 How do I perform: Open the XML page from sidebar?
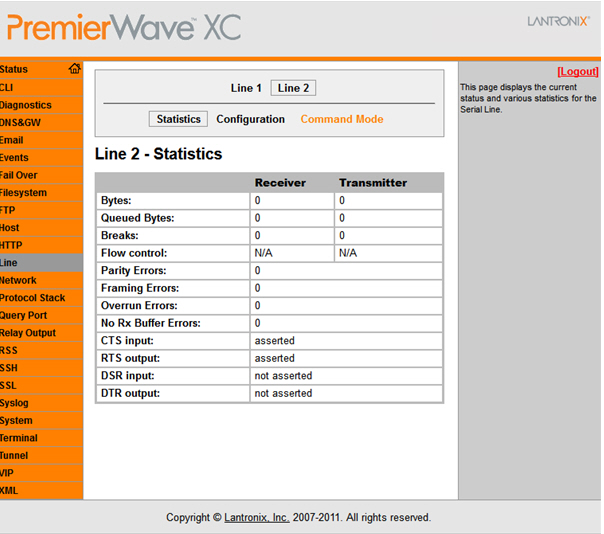[10, 490]
